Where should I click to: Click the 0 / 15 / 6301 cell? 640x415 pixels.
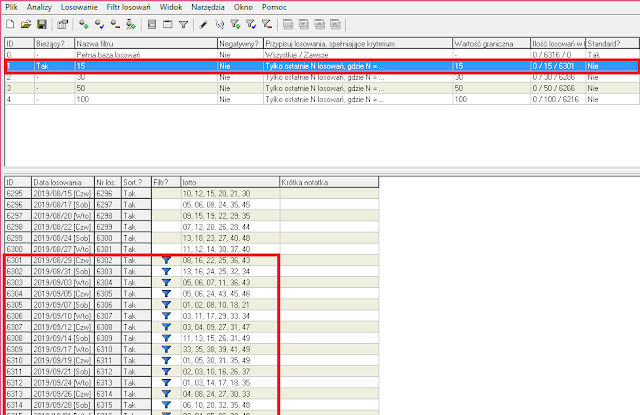tap(558, 66)
